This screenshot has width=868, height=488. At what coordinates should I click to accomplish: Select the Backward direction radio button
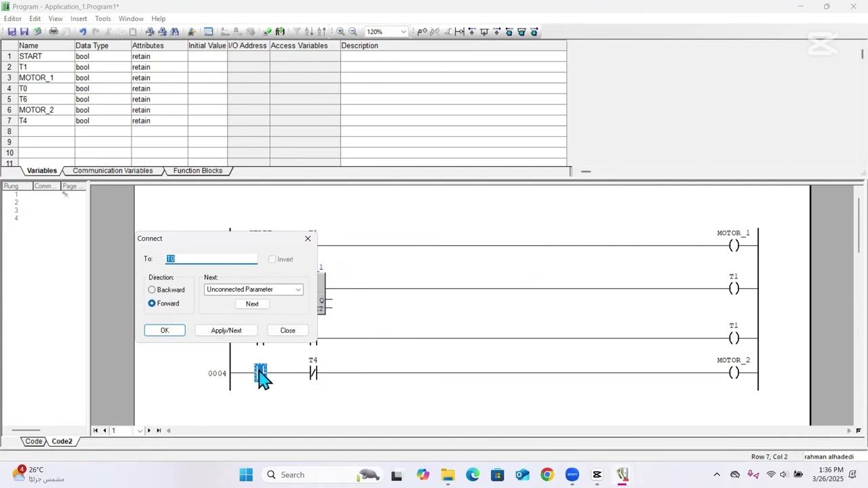152,289
